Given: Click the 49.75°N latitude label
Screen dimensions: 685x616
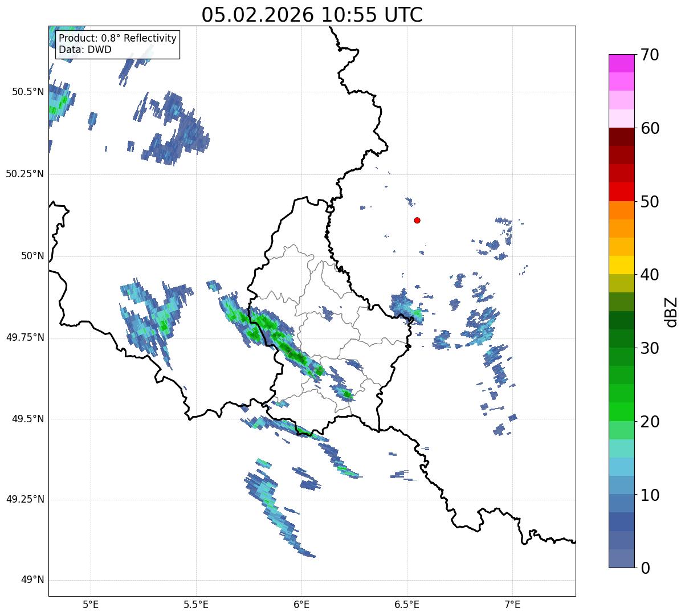Looking at the screenshot, I should (x=25, y=337).
